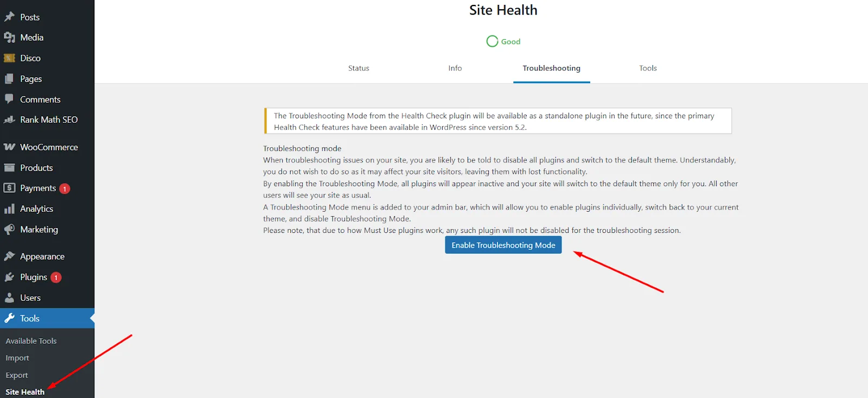Image resolution: width=868 pixels, height=398 pixels.
Task: Click the Tools wrench icon
Action: tap(9, 318)
